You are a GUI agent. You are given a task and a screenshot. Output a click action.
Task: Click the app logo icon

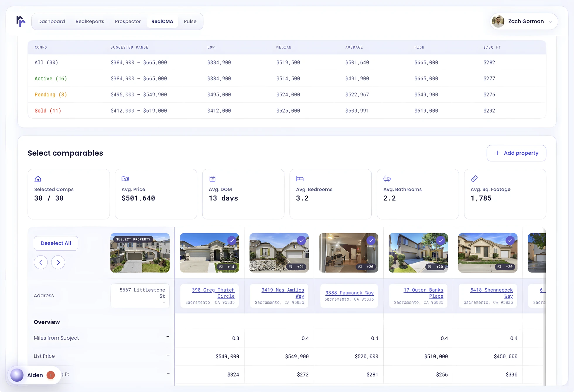point(21,21)
